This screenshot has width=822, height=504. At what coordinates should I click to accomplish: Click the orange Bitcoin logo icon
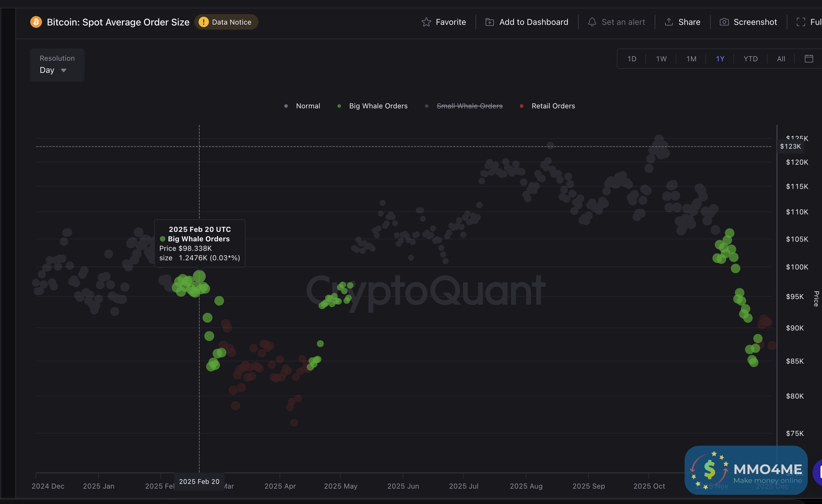pos(36,22)
